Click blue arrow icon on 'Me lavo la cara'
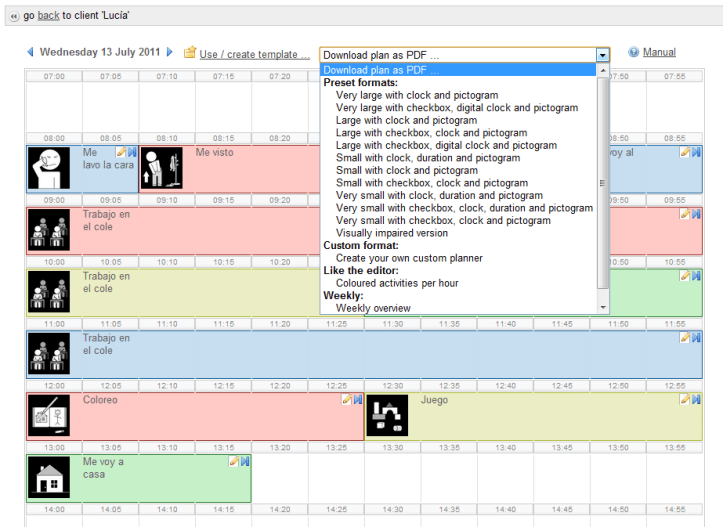This screenshot has height=527, width=723. 131,152
